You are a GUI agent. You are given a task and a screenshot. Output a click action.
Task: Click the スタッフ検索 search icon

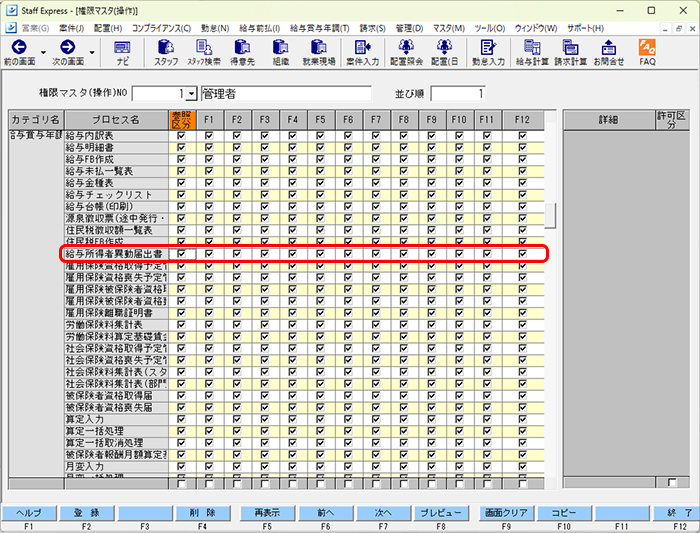[204, 47]
